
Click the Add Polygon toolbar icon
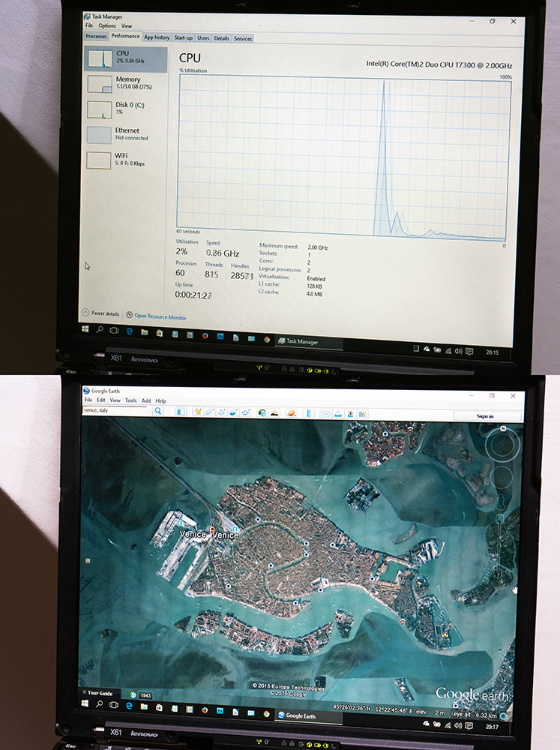[209, 412]
